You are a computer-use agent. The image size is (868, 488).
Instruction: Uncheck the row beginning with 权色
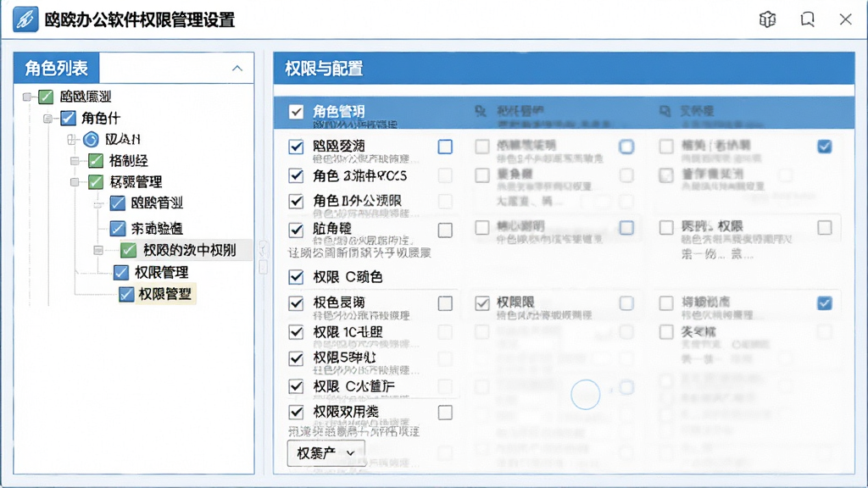tap(296, 302)
